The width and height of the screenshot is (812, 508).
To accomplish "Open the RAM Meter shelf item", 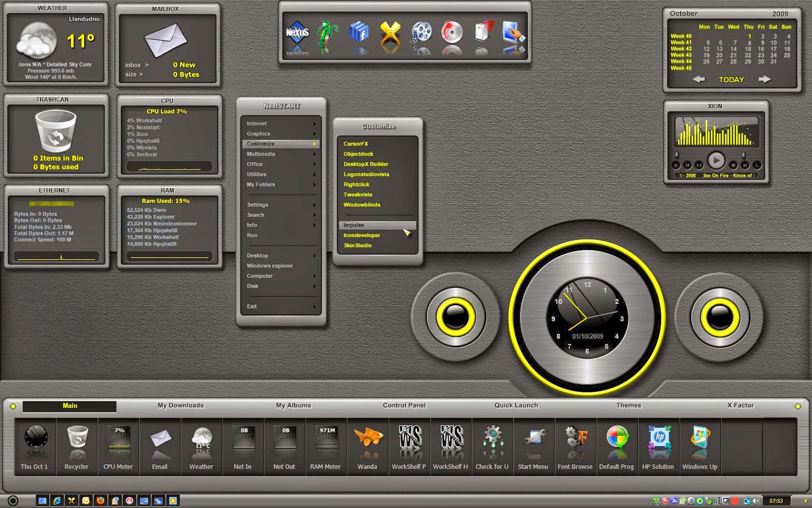I will [326, 447].
